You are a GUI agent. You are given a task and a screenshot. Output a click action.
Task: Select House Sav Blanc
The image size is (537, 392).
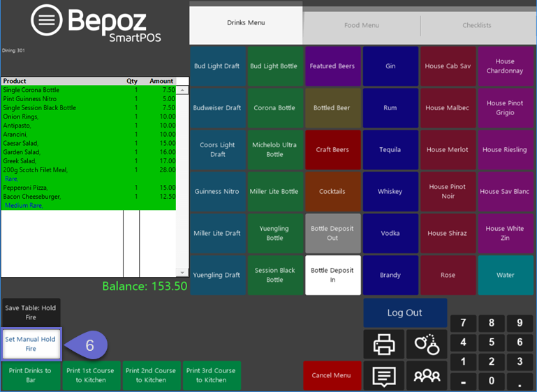click(x=506, y=192)
